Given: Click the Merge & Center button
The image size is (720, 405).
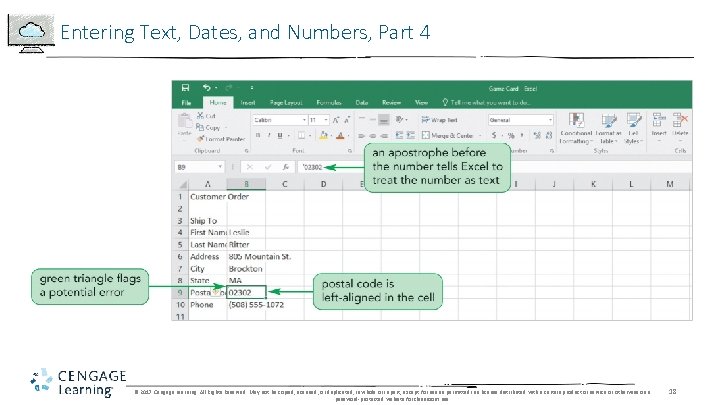Looking at the screenshot, I should pyautogui.click(x=448, y=135).
